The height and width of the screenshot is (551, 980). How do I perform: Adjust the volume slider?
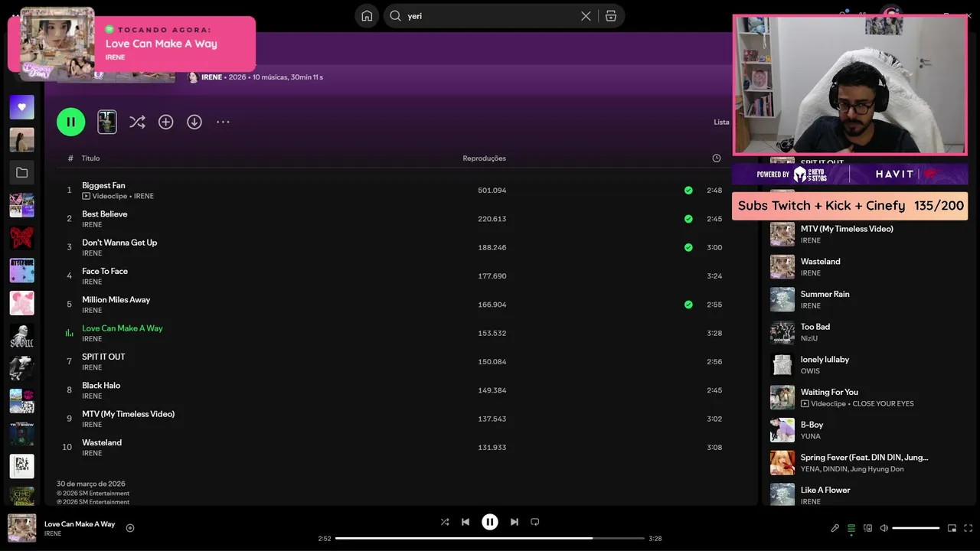(916, 528)
